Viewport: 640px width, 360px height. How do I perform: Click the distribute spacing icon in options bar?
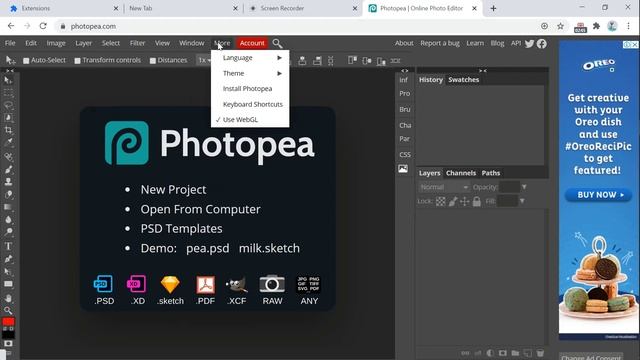pyautogui.click(x=395, y=61)
